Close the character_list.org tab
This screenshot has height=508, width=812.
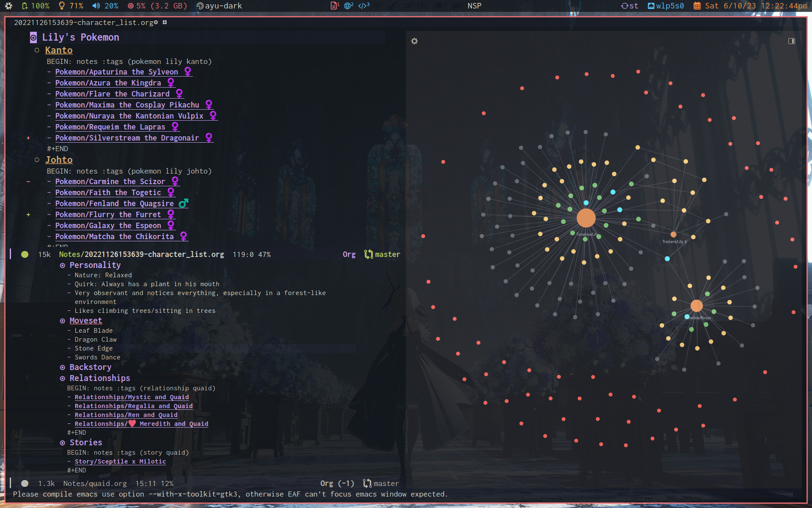(156, 22)
